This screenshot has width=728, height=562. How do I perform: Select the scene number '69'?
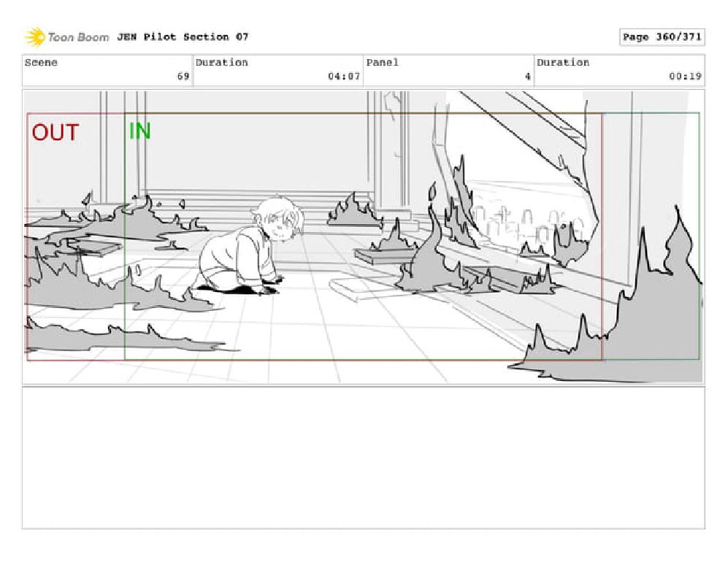(x=183, y=76)
